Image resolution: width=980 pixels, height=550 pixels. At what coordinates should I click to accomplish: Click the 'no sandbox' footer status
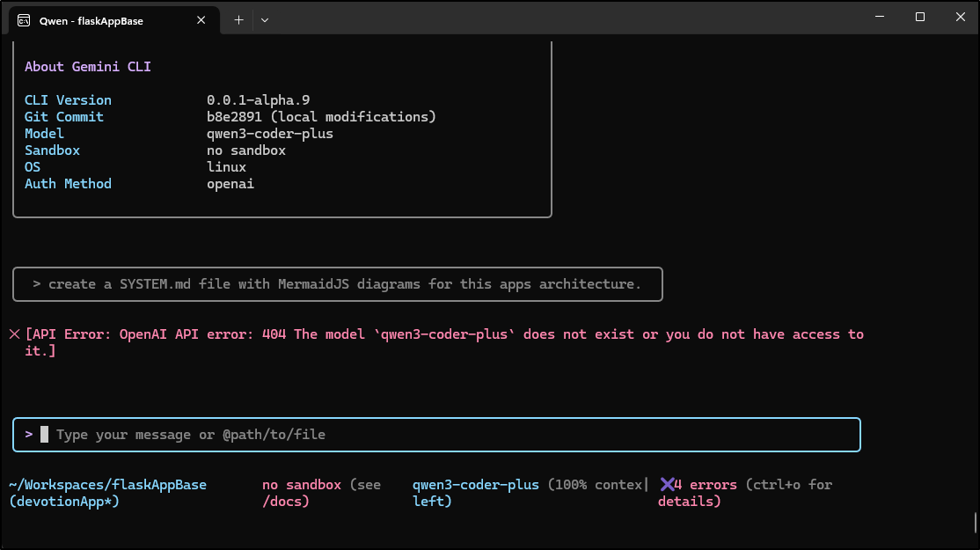pos(302,485)
